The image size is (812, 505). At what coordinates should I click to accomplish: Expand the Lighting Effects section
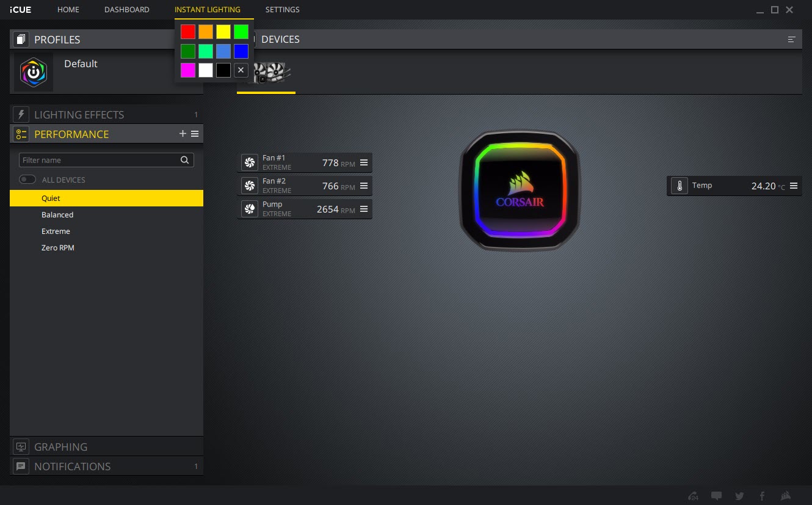coord(106,115)
